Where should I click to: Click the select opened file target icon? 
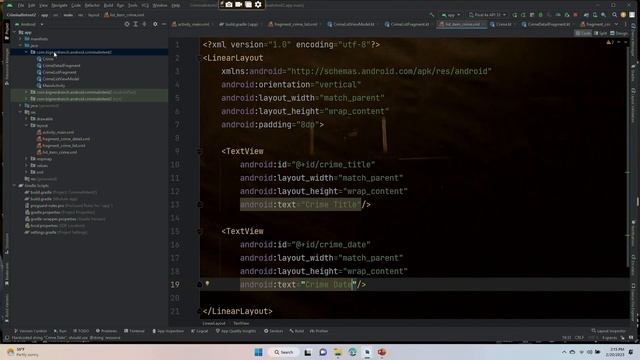(x=127, y=24)
